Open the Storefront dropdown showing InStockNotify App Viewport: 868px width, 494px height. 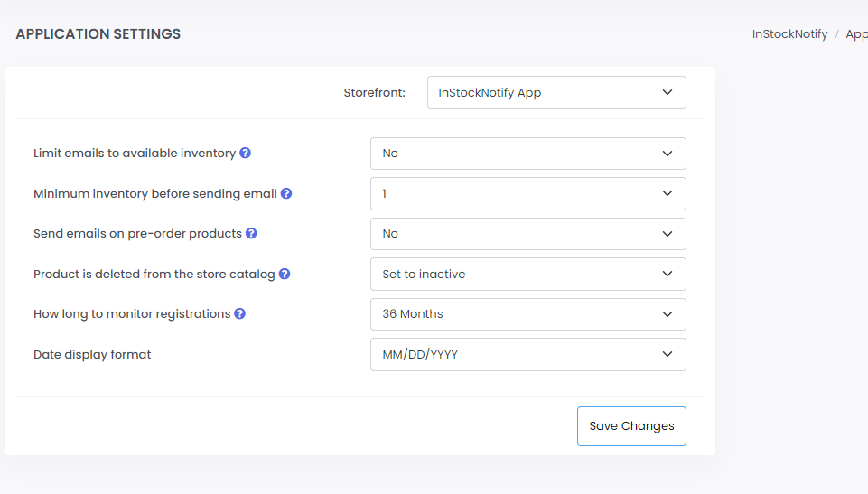pos(555,92)
